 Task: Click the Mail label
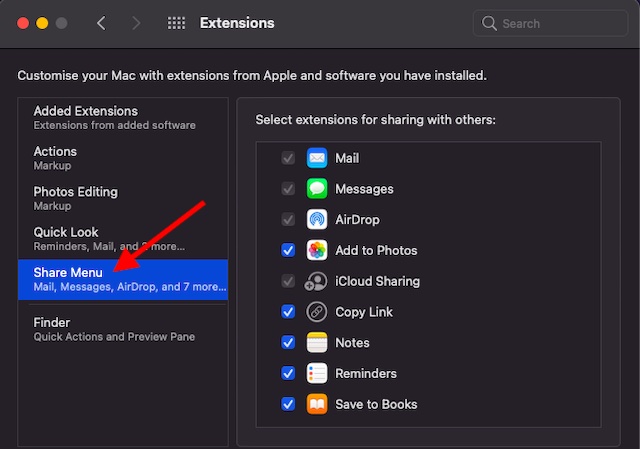[x=347, y=158]
